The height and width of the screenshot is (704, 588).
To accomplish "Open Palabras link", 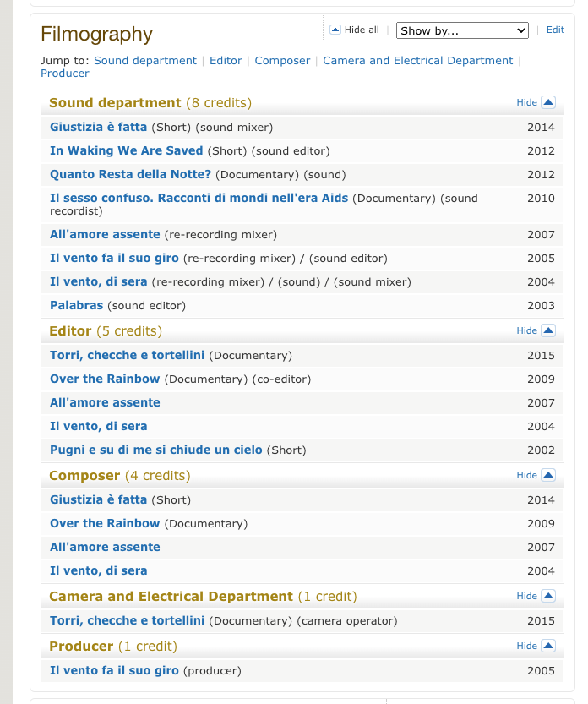I will coord(76,305).
